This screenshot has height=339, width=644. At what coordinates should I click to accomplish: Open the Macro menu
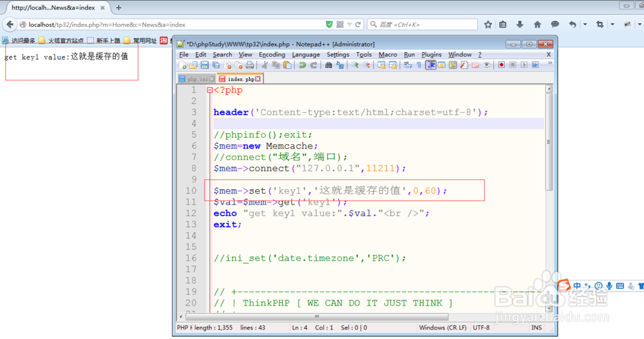(x=387, y=54)
